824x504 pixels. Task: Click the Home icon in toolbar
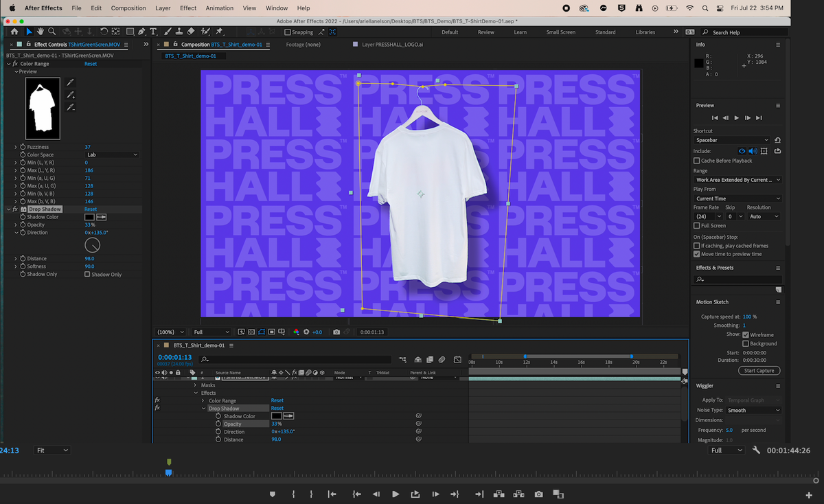tap(14, 32)
